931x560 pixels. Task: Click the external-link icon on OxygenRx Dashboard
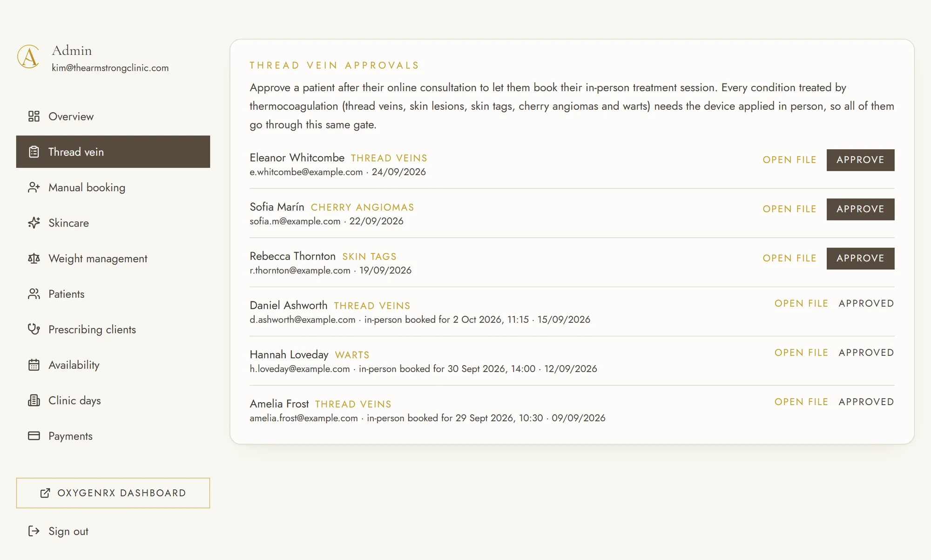pos(45,493)
